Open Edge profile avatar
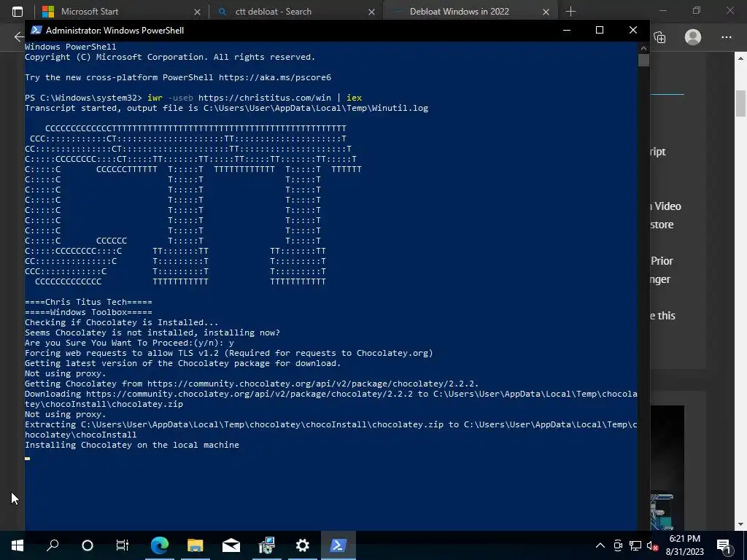Viewport: 747px width, 560px height. [693, 37]
